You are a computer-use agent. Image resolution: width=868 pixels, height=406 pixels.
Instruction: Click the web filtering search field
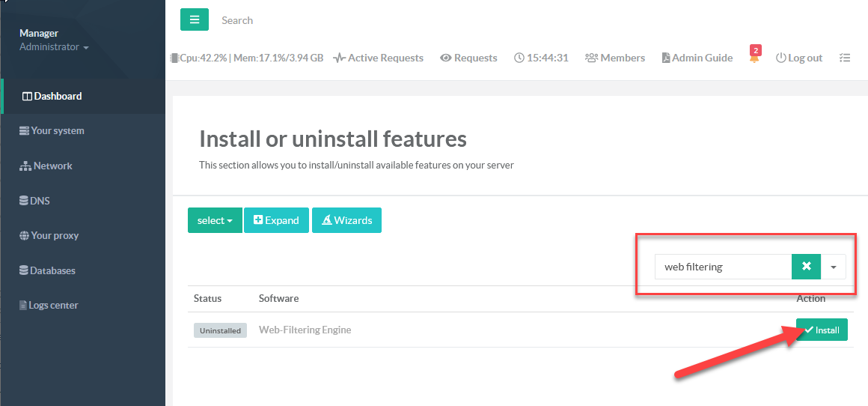(722, 267)
